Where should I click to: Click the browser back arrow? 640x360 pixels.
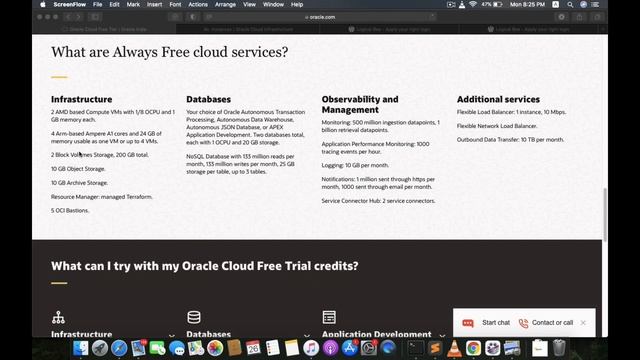69,17
